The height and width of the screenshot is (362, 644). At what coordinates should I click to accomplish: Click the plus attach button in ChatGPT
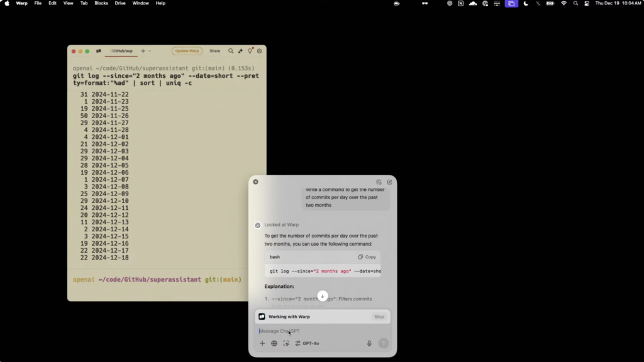click(x=262, y=343)
